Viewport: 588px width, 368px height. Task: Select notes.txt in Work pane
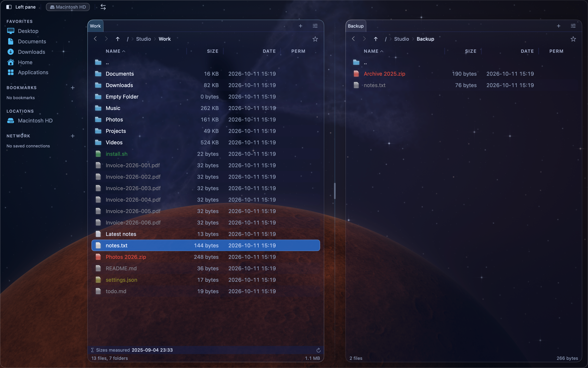click(x=206, y=245)
